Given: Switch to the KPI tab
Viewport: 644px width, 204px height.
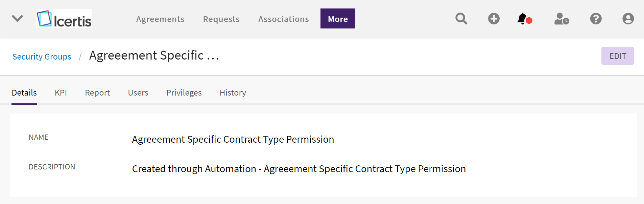Looking at the screenshot, I should 61,93.
